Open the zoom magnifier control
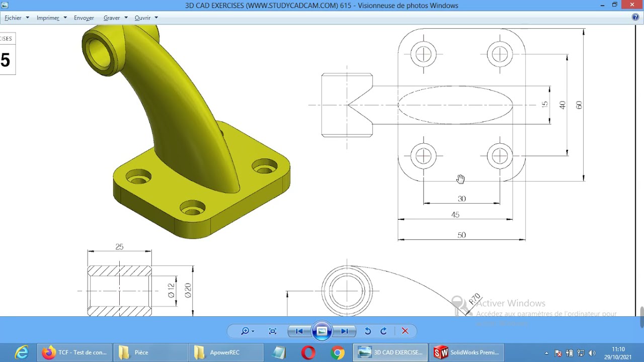 pos(247,331)
